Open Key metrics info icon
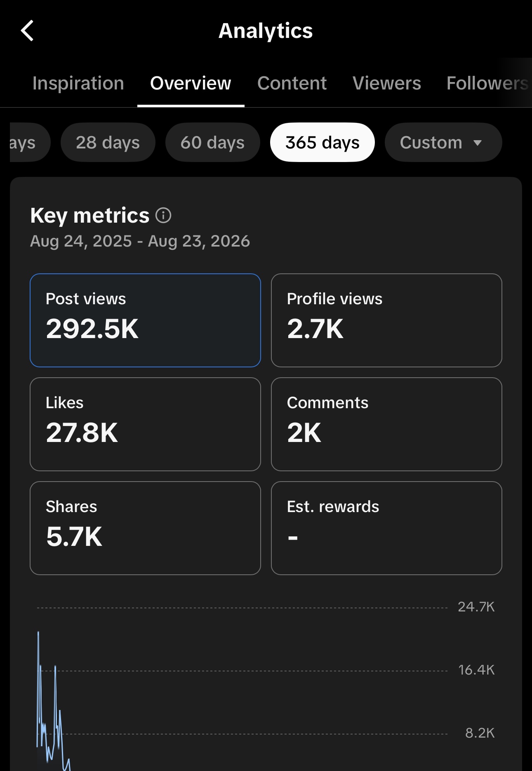The image size is (532, 771). (x=163, y=215)
